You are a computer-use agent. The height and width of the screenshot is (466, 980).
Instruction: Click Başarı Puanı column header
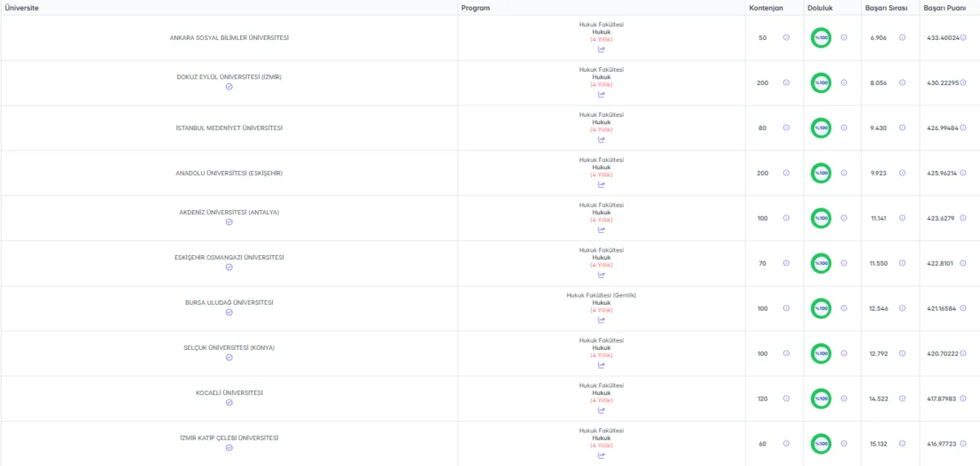[945, 7]
